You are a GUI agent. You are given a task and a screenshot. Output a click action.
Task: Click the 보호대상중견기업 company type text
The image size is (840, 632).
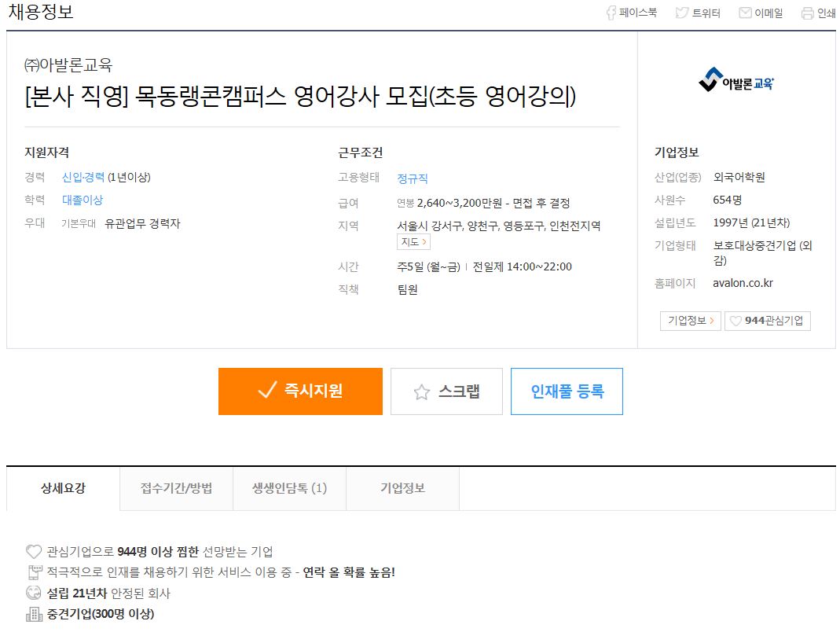(763, 252)
